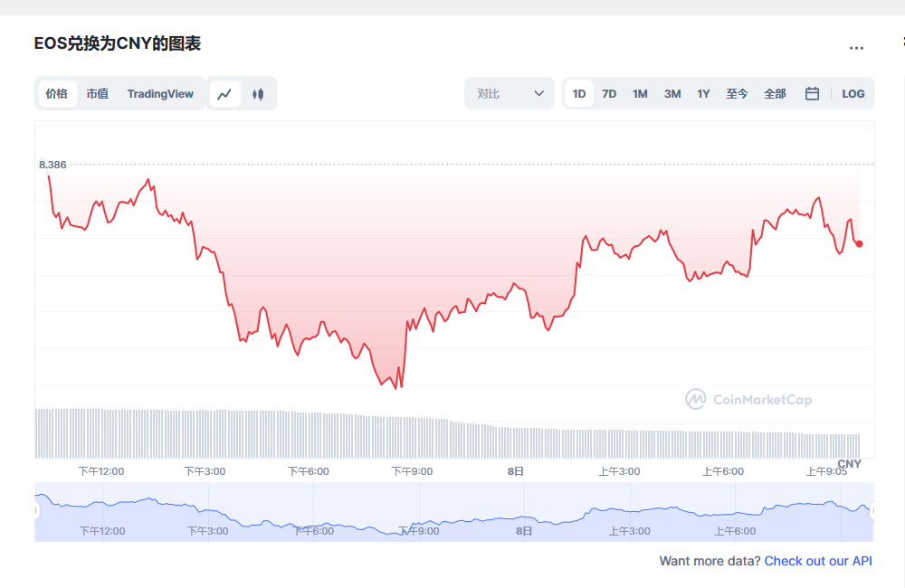The width and height of the screenshot is (905, 588).
Task: Select the 1D time range
Action: (x=579, y=93)
